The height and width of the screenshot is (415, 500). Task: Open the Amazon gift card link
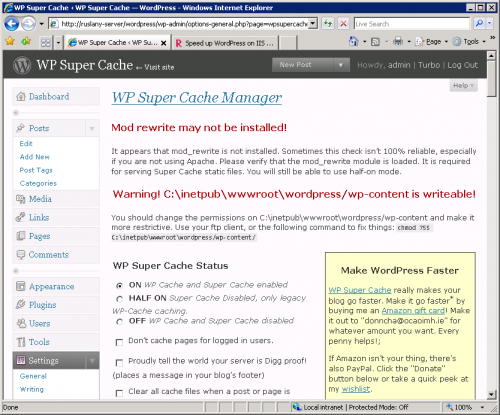coord(413,311)
